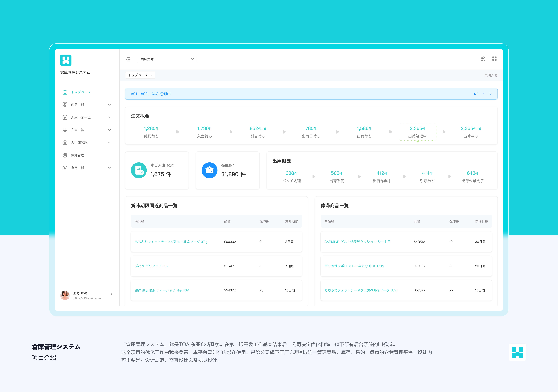Viewport: 558px width, 392px height.
Task: Click the blue stock count warehouse icon
Action: pos(209,170)
